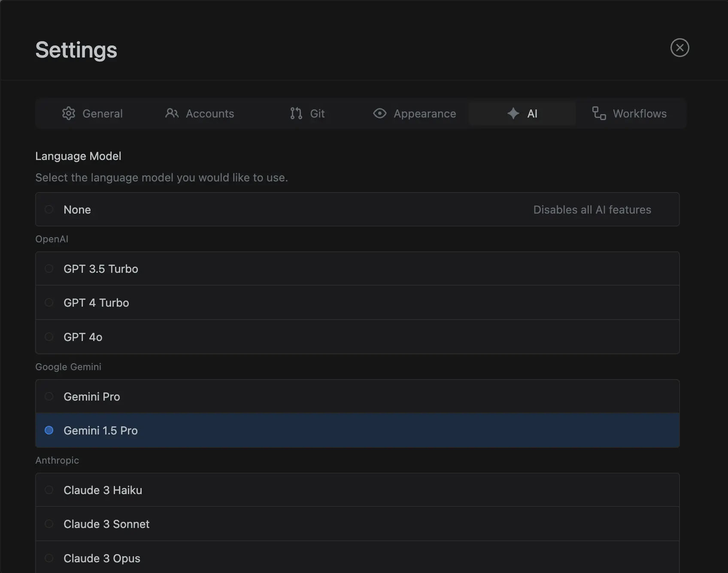Click the 'OpenAI' group label
The height and width of the screenshot is (573, 728).
pyautogui.click(x=52, y=239)
